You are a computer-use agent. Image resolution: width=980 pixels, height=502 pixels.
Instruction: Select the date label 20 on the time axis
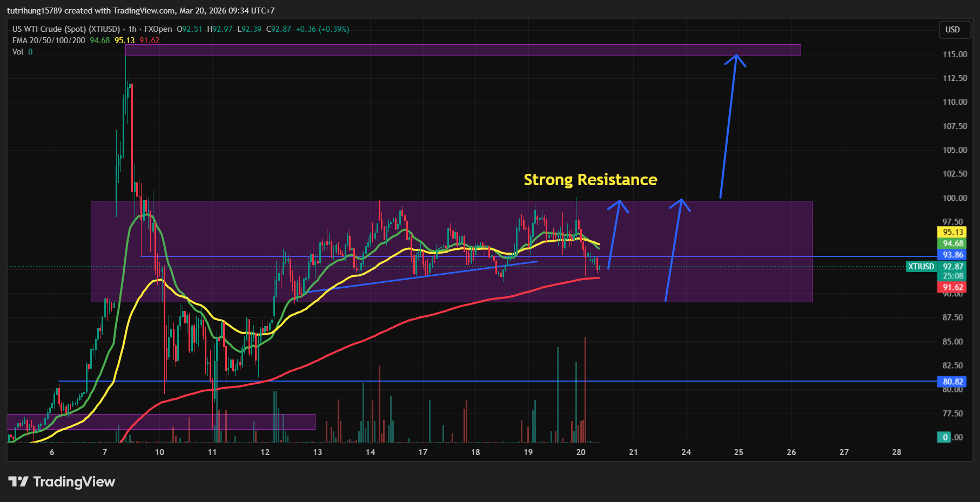[581, 452]
